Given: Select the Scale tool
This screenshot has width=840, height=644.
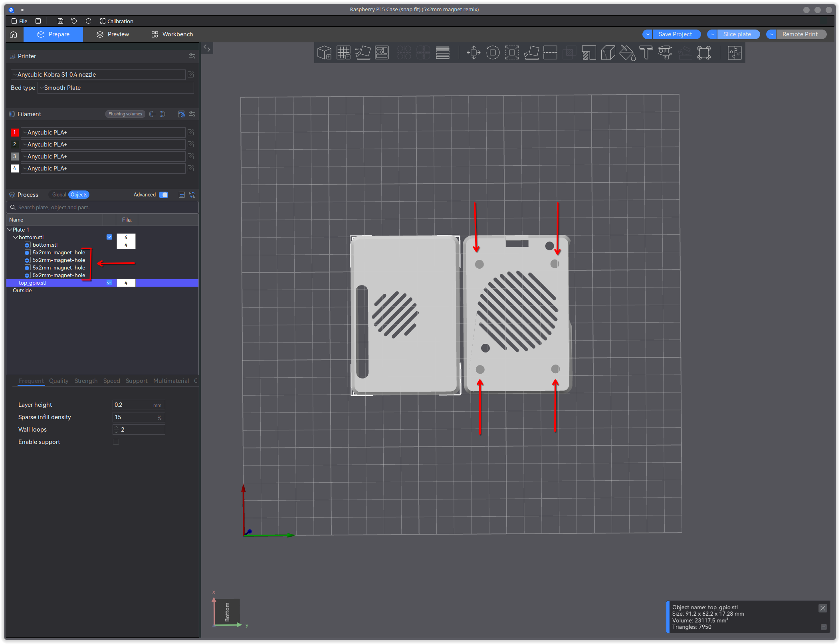Looking at the screenshot, I should coord(512,53).
